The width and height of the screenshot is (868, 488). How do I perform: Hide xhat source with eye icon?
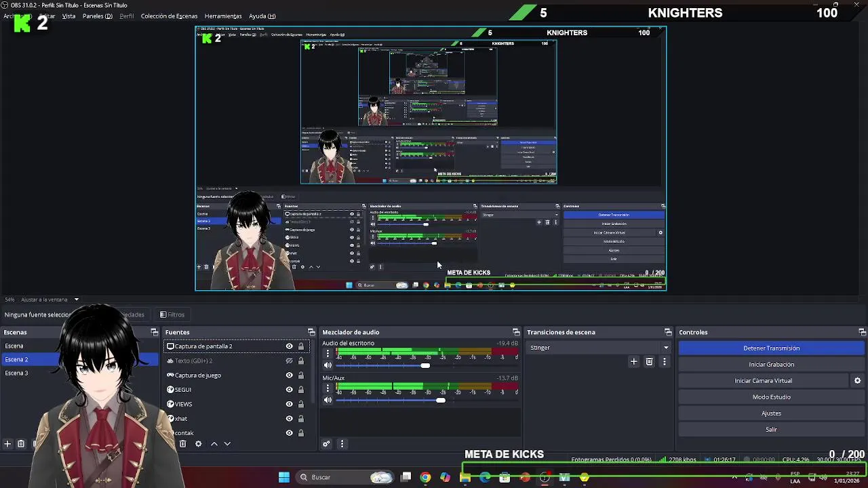(289, 419)
